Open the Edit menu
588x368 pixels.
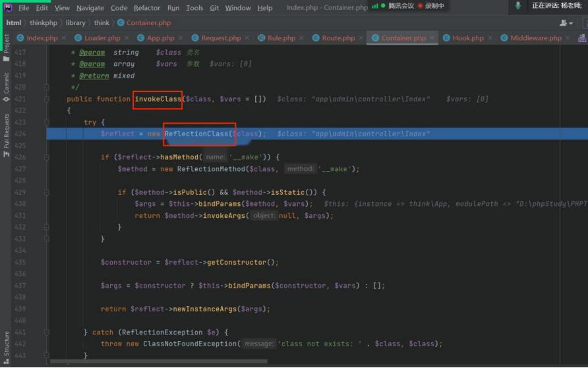(x=42, y=8)
